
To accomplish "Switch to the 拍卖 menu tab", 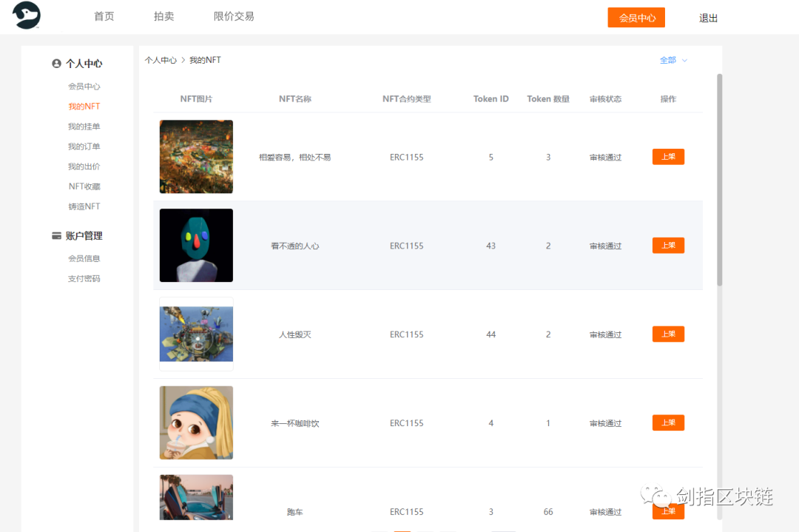I will (163, 16).
